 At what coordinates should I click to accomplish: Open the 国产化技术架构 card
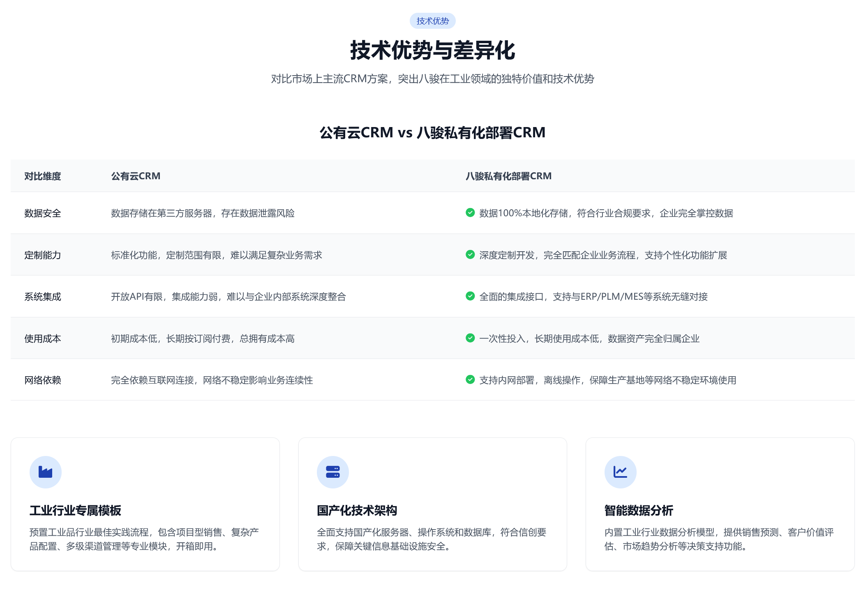(432, 504)
